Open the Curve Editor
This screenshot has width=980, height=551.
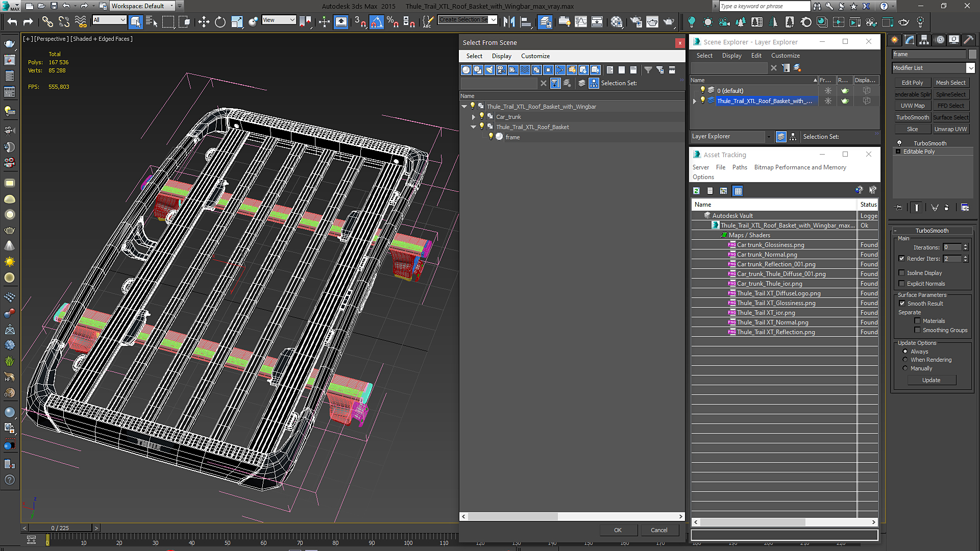click(x=581, y=22)
